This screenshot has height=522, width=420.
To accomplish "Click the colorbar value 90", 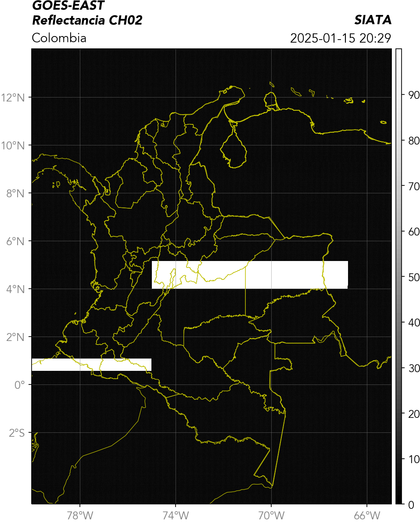I will tap(414, 95).
